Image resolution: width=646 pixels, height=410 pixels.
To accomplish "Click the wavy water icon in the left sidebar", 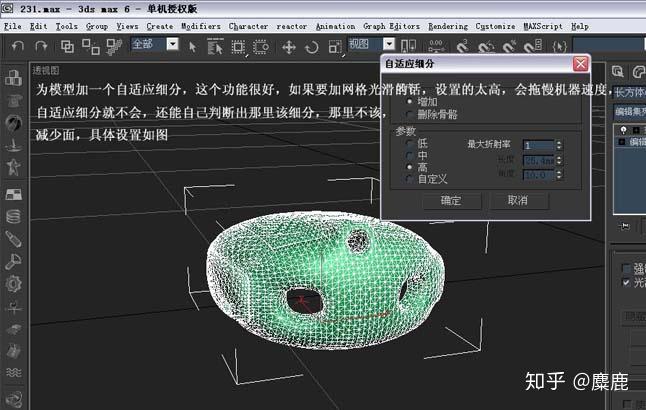I will [x=14, y=373].
